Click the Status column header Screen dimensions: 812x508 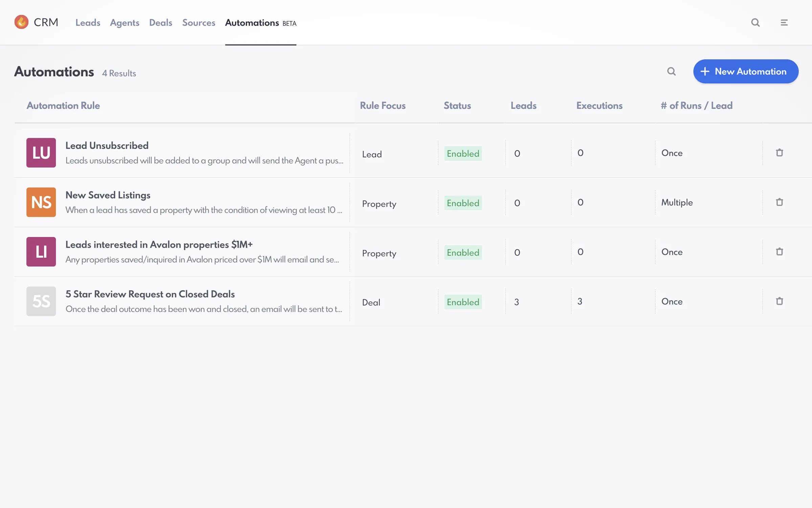click(457, 106)
